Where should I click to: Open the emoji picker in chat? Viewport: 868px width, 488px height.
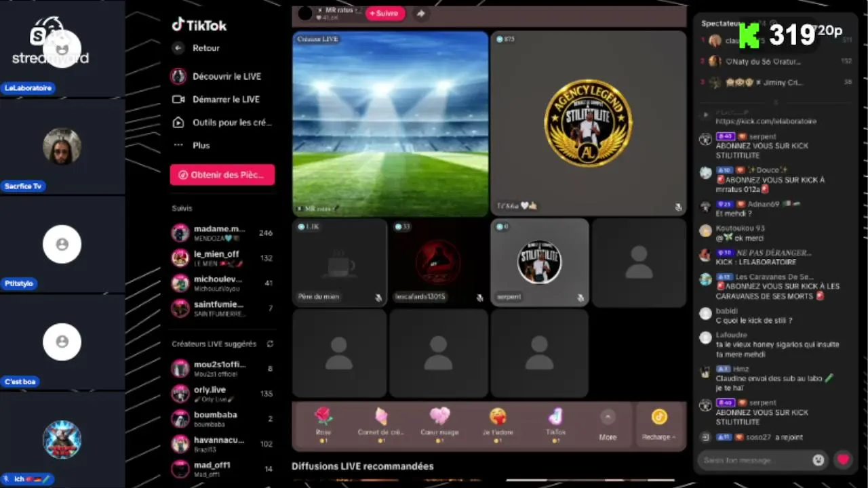818,460
